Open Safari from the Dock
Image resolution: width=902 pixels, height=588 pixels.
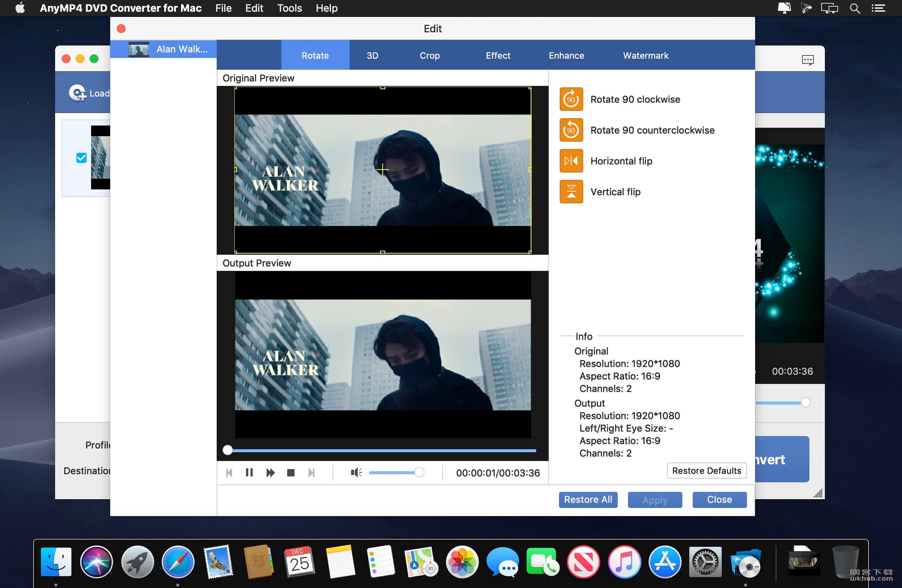point(177,562)
